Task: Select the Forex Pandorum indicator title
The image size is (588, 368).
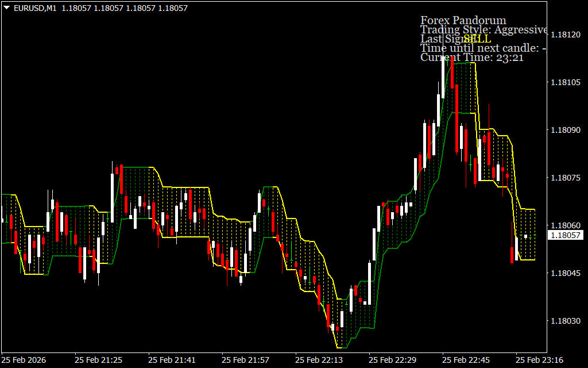Action: (x=463, y=21)
